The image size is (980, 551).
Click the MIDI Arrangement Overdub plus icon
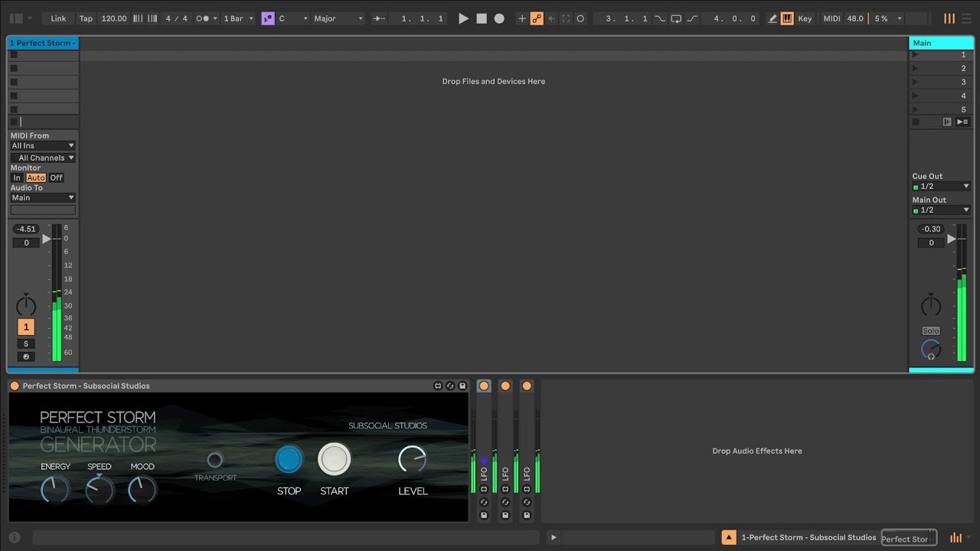[x=522, y=18]
